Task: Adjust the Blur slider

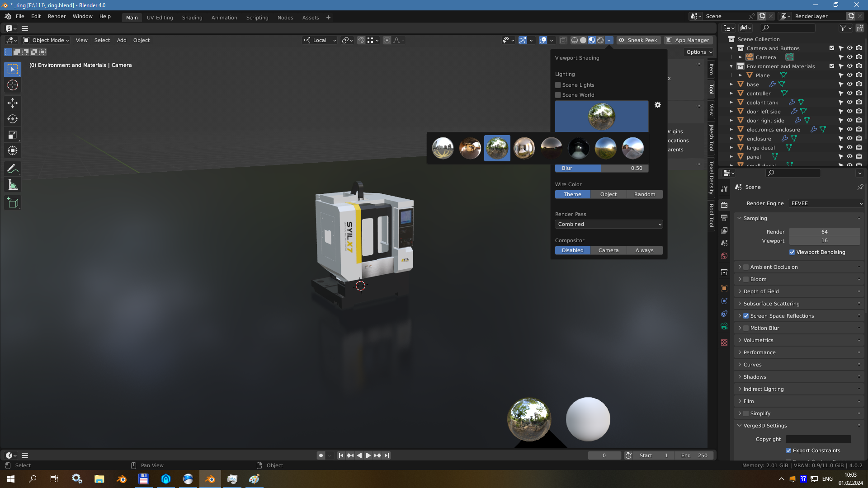Action: pyautogui.click(x=602, y=168)
